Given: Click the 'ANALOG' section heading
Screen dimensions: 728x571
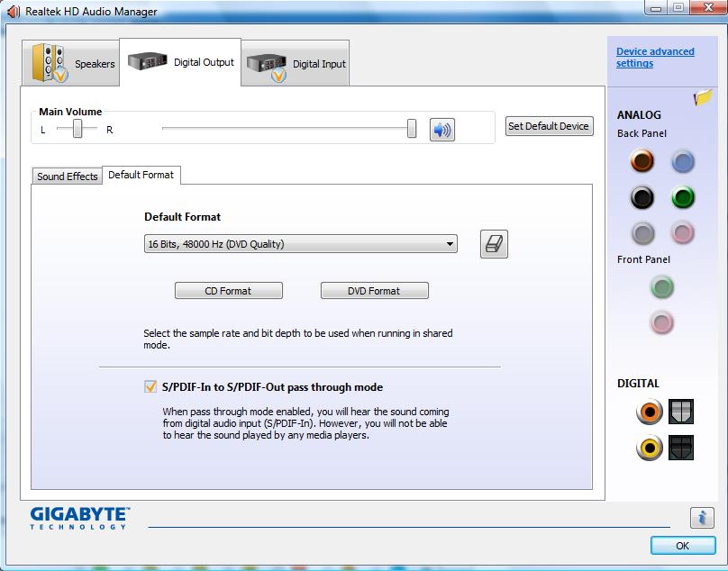Looking at the screenshot, I should pyautogui.click(x=639, y=115).
